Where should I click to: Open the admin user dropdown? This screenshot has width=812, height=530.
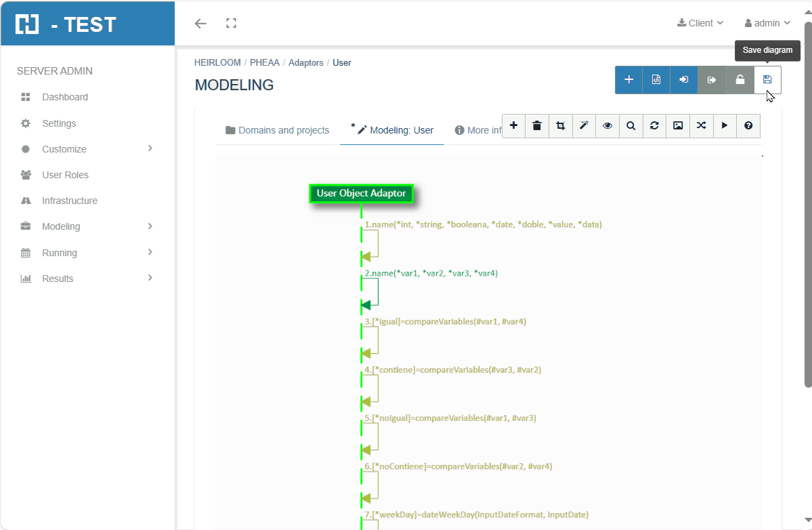pos(767,23)
